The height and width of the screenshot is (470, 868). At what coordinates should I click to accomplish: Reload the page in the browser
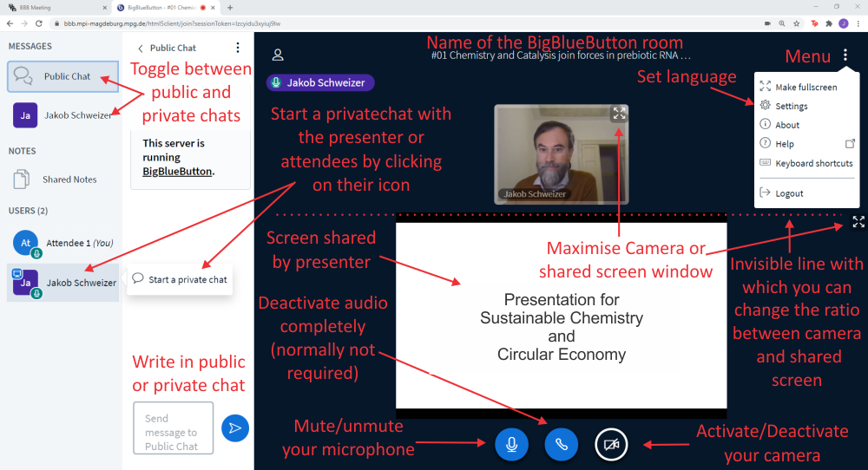(39, 23)
